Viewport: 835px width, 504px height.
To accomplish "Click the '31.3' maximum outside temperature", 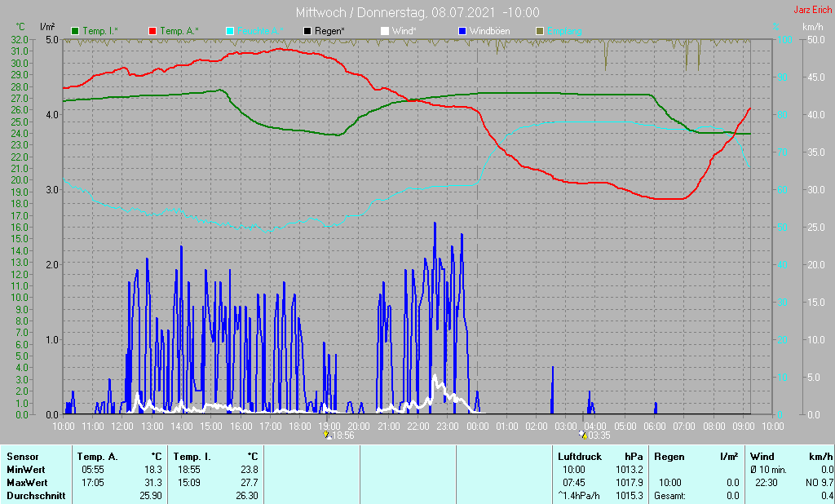I will pyautogui.click(x=152, y=483).
